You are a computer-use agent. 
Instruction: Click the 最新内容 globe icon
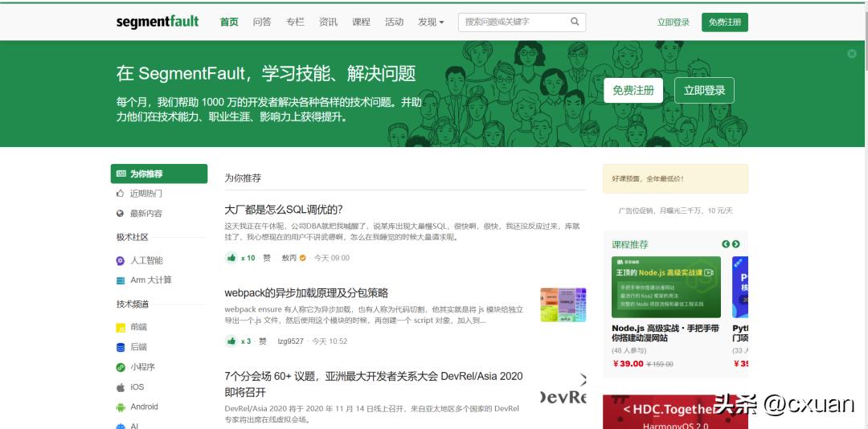[x=120, y=214]
